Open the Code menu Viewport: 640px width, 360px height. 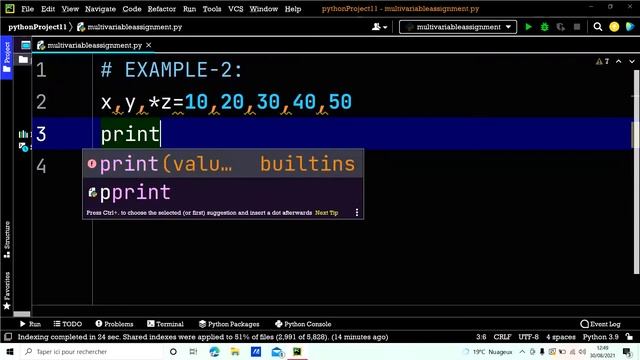[x=131, y=9]
